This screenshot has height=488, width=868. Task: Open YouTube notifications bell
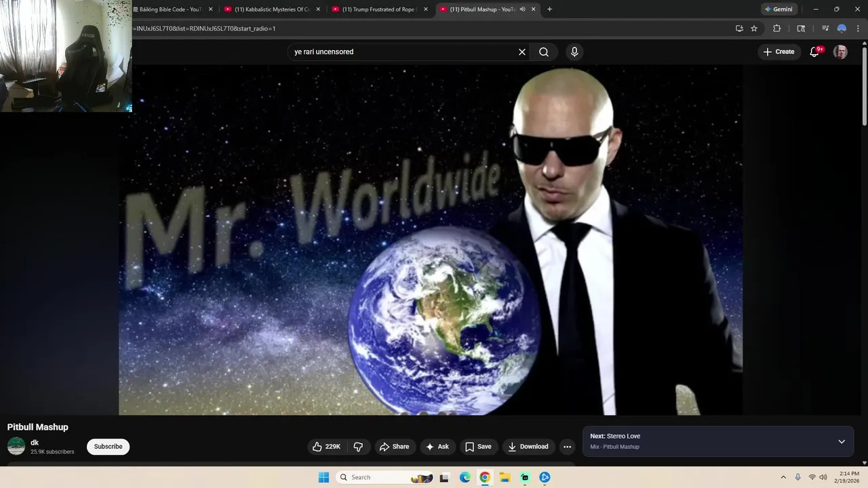pyautogui.click(x=814, y=52)
